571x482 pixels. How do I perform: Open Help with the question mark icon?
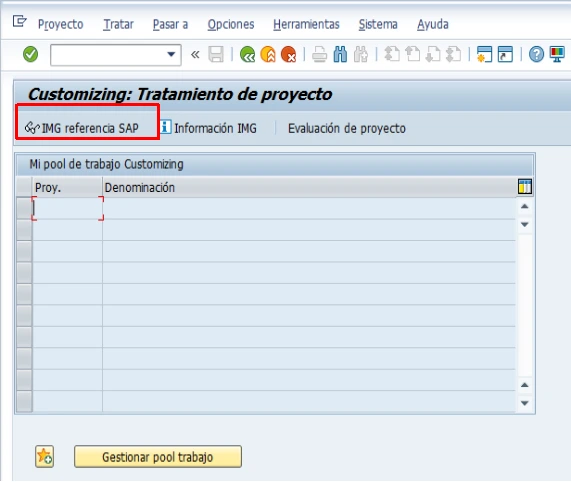(536, 55)
